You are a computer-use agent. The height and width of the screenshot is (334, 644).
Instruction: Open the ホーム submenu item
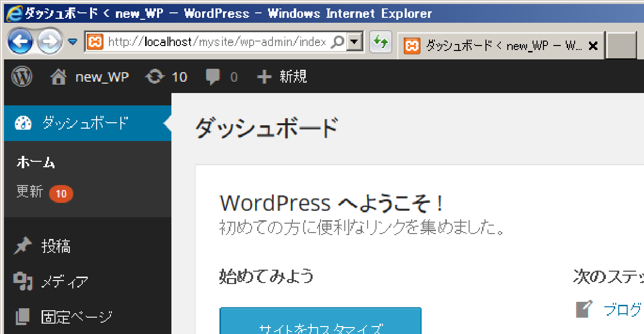coord(36,162)
